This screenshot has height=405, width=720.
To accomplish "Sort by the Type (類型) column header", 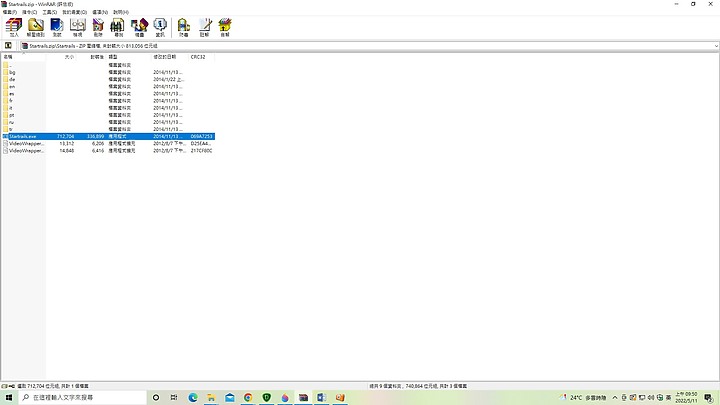I will click(129, 57).
